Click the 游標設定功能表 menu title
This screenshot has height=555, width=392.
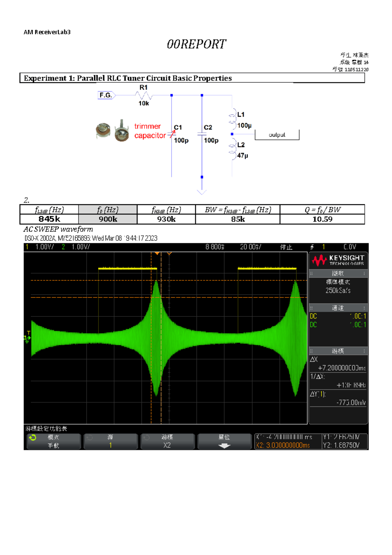(46, 429)
